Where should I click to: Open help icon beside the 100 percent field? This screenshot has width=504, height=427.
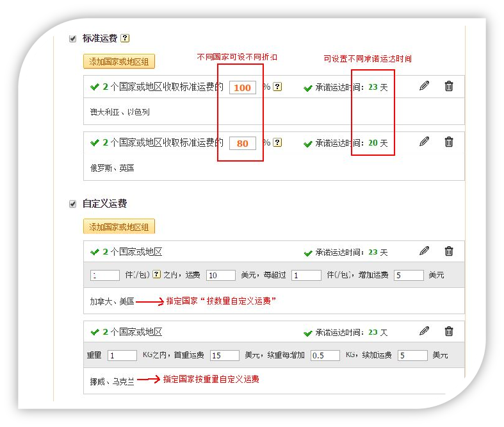277,87
